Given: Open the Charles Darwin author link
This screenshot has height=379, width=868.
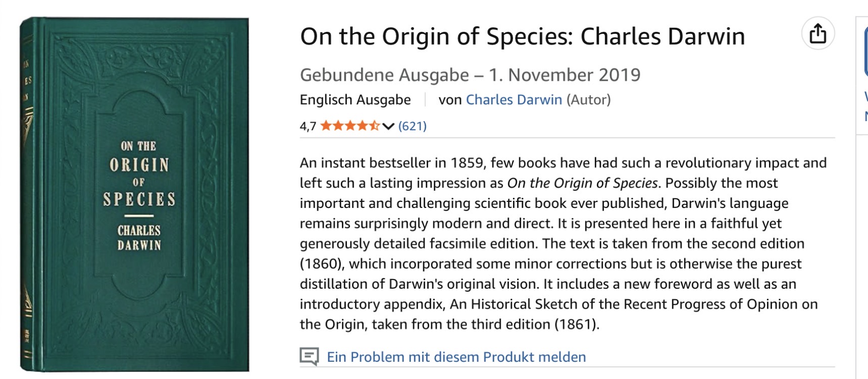Looking at the screenshot, I should point(514,100).
